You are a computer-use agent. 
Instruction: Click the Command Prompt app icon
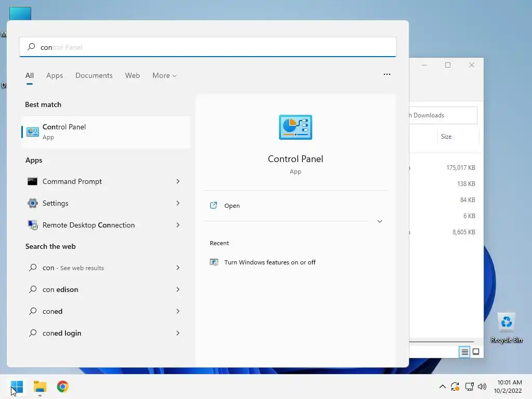tap(33, 181)
